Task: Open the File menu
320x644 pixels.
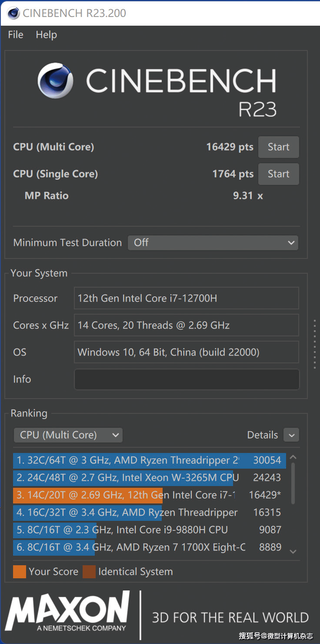Action: pyautogui.click(x=16, y=35)
